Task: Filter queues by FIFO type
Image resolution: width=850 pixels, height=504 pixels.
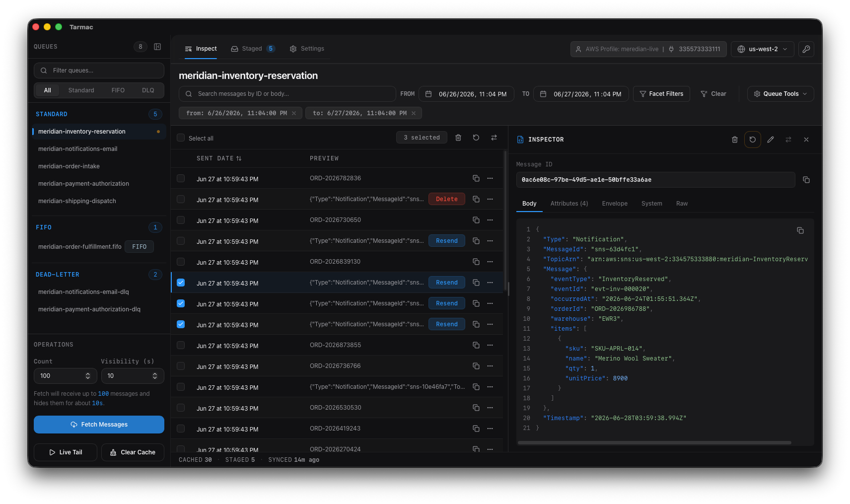Action: pos(118,90)
